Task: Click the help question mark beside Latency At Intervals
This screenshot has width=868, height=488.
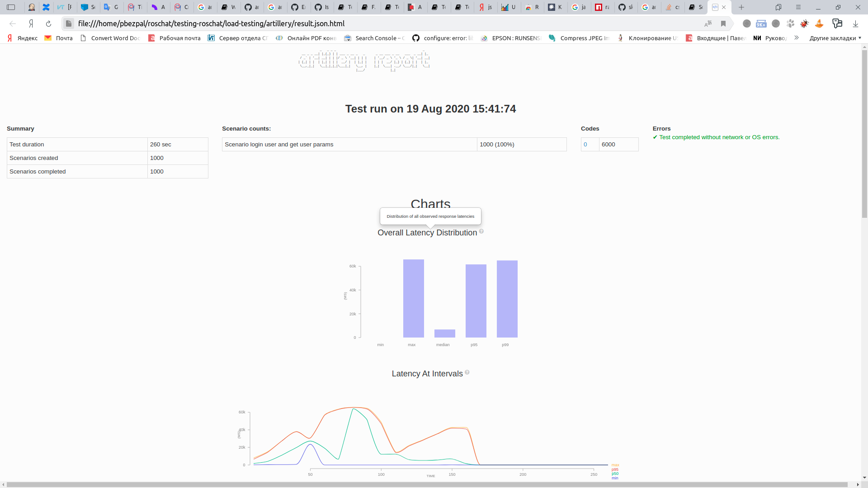Action: (x=467, y=372)
